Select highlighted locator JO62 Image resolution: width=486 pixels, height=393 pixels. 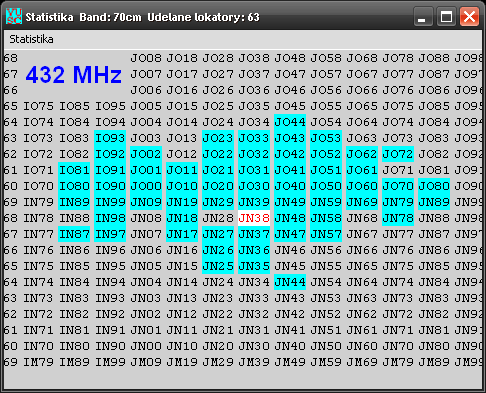click(x=362, y=154)
